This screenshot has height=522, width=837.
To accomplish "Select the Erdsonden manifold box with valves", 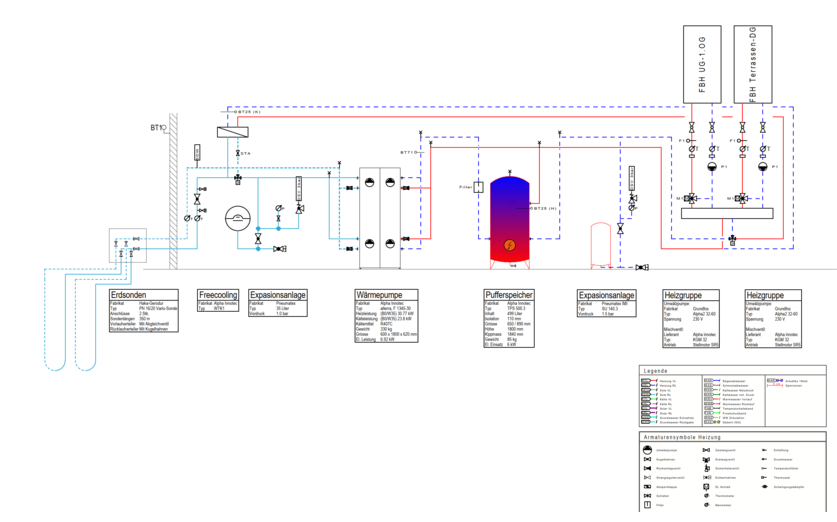I will click(128, 246).
